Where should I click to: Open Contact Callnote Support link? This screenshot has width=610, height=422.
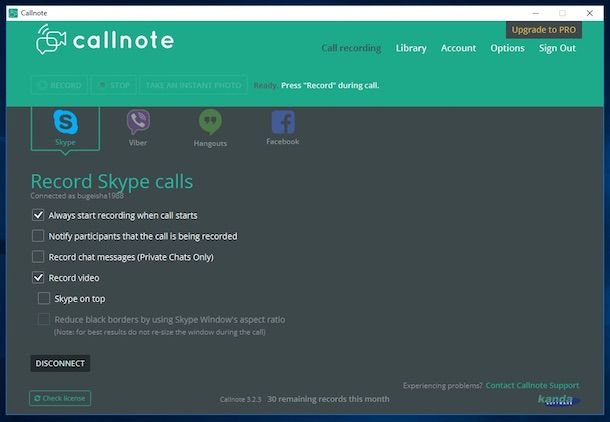click(532, 385)
